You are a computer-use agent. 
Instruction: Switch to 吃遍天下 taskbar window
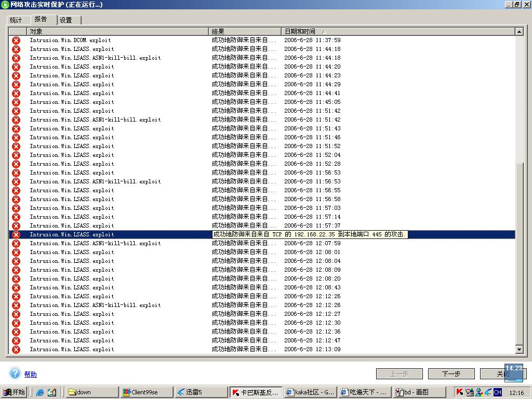[365, 392]
